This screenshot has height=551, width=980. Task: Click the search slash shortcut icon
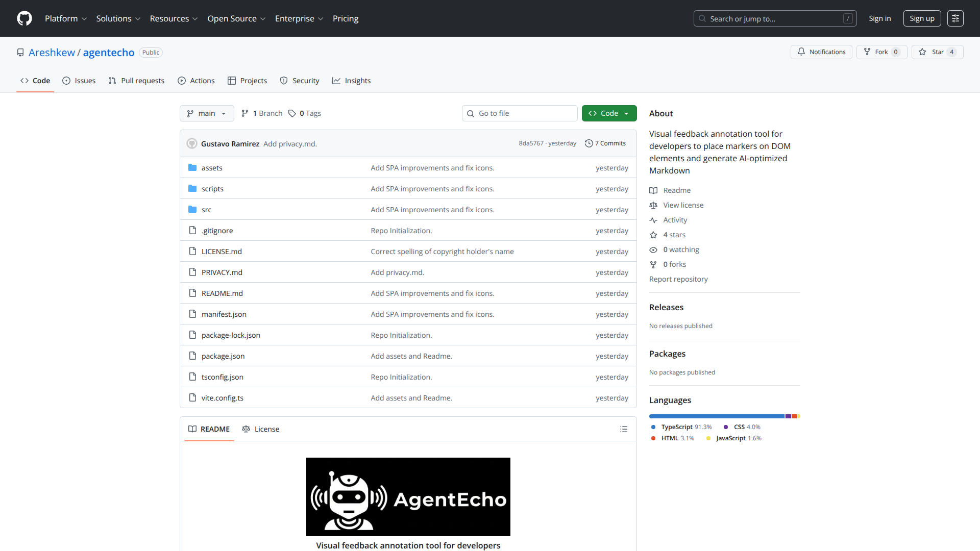pyautogui.click(x=849, y=18)
